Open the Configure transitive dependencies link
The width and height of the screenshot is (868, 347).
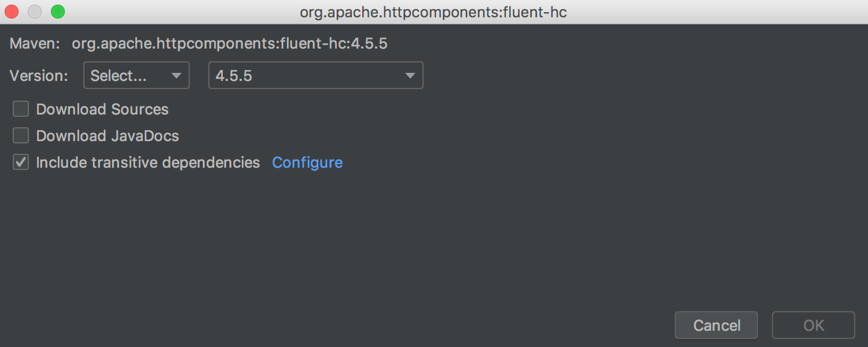307,163
